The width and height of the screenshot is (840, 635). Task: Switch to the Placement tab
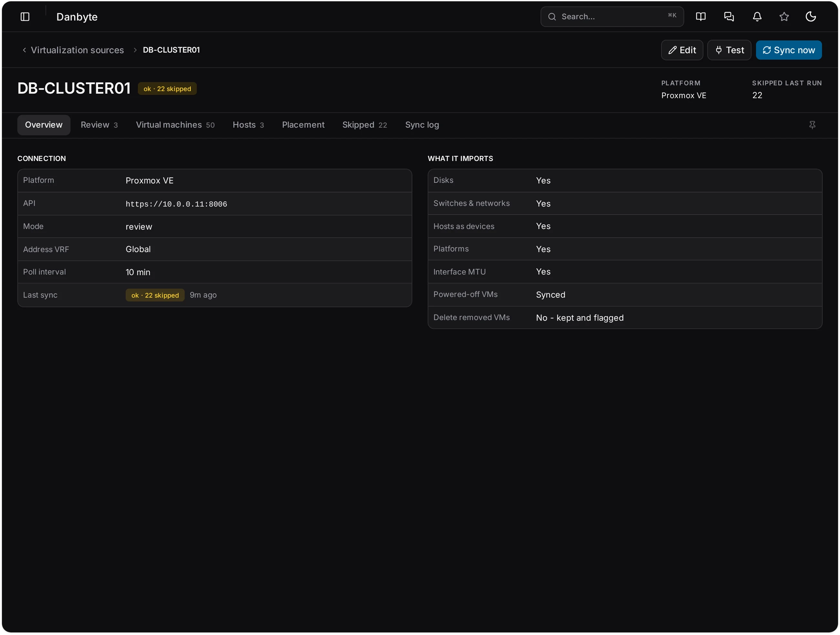tap(303, 125)
